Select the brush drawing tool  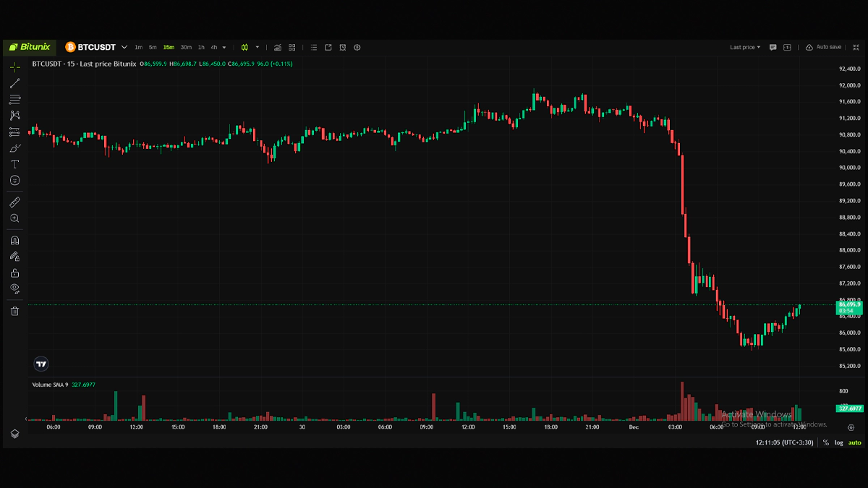pos(14,147)
